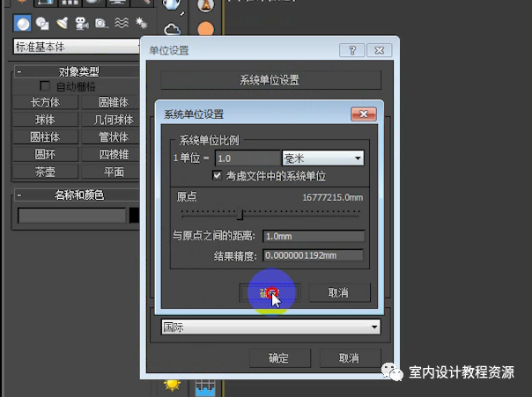Viewport: 532px width, 397px height.
Task: Create a 圆环 object
Action: (46, 155)
